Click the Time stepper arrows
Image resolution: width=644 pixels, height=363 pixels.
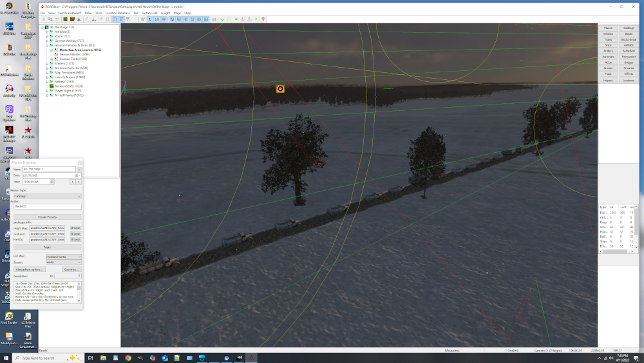tap(52, 182)
